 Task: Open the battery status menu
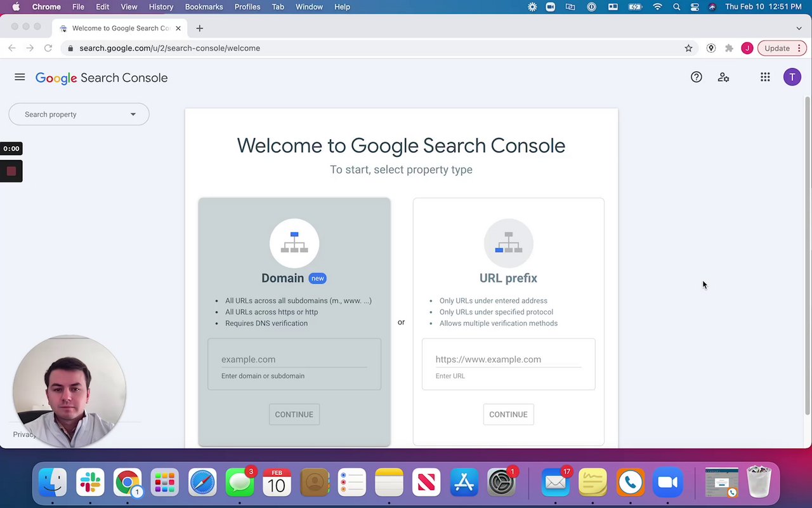pyautogui.click(x=635, y=7)
